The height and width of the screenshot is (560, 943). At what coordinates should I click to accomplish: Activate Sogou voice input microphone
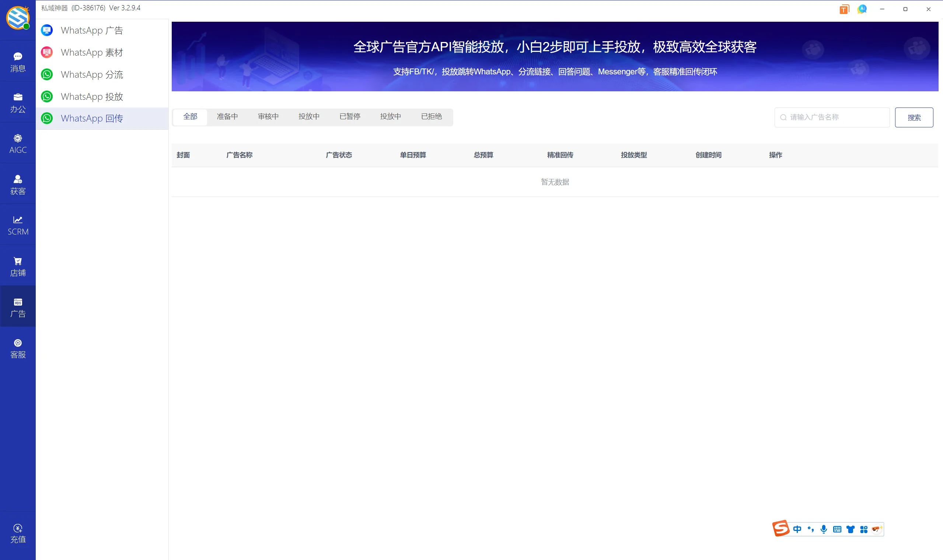[824, 529]
